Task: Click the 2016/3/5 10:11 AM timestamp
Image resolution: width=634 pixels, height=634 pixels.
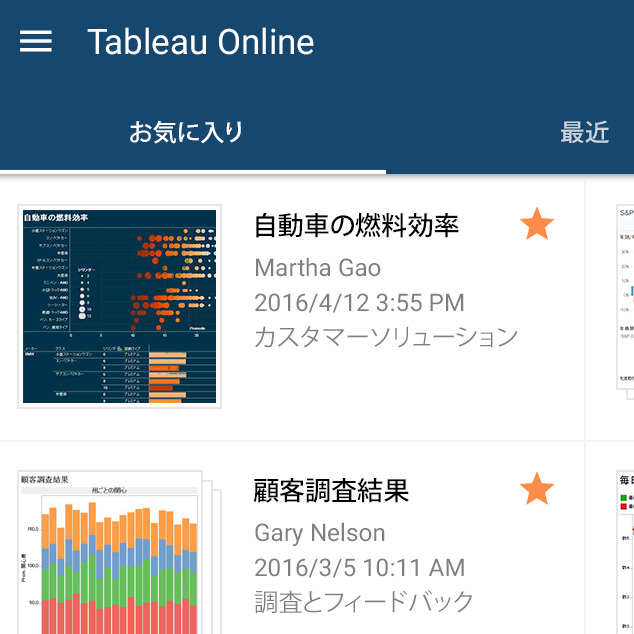Action: [359, 567]
